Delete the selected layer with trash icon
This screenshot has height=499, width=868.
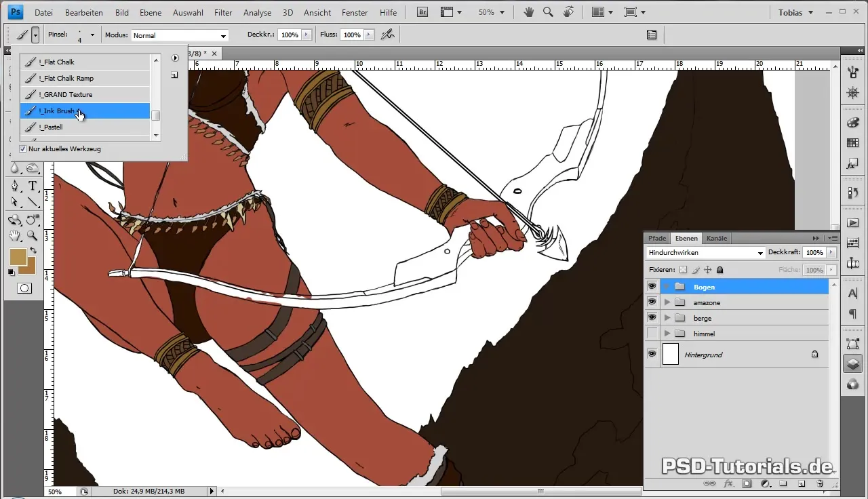[819, 483]
